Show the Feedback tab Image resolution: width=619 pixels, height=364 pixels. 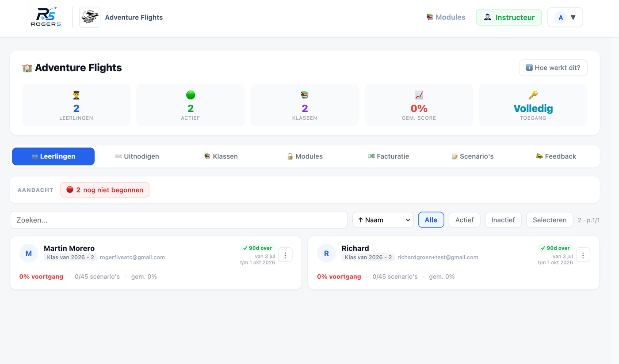(x=556, y=156)
